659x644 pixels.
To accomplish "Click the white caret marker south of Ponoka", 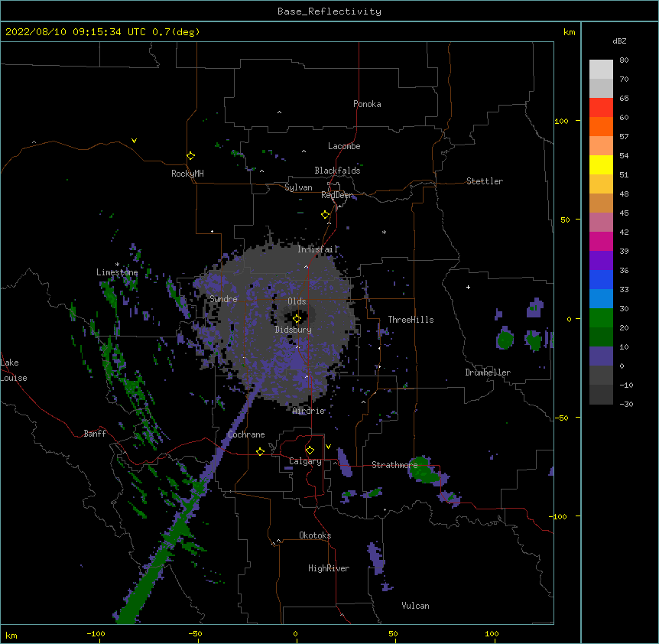I will click(279, 112).
